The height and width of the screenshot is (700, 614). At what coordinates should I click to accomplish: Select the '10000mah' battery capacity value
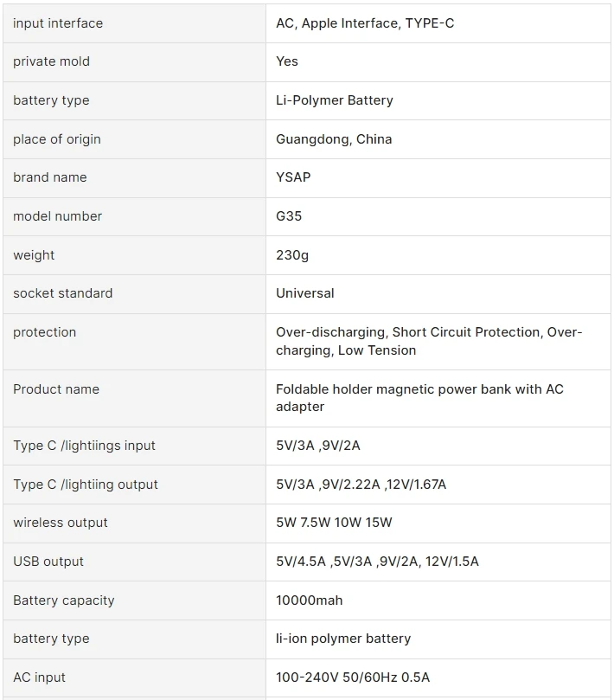point(309,600)
